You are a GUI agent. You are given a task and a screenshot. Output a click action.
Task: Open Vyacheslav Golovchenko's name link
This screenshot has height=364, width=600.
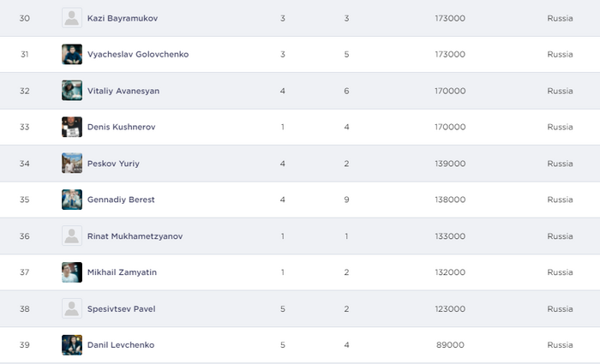coord(138,54)
